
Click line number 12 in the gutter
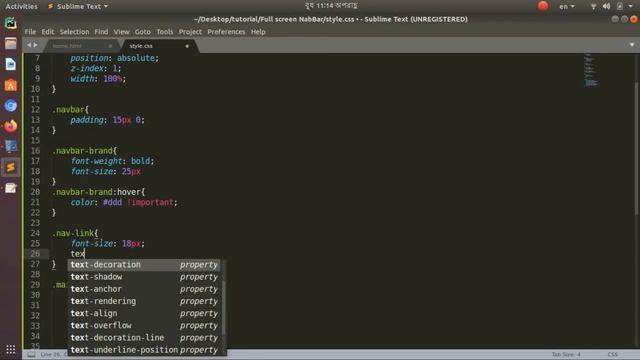(36, 109)
